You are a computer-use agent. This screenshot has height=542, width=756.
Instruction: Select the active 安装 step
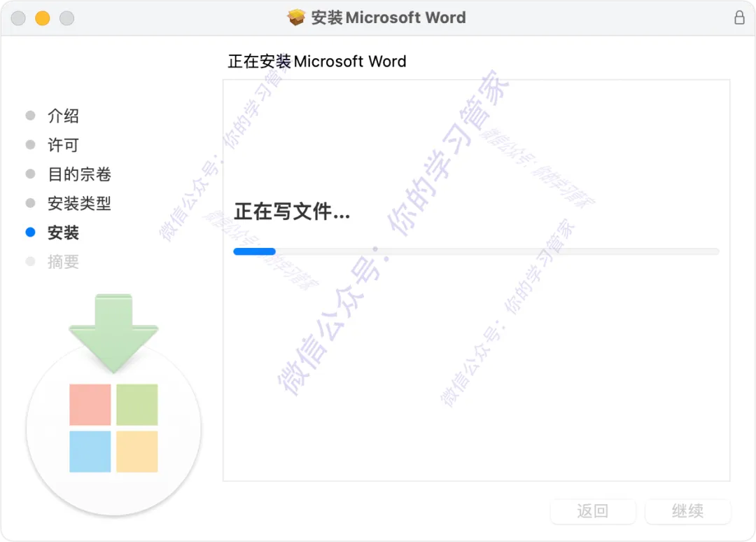[63, 232]
